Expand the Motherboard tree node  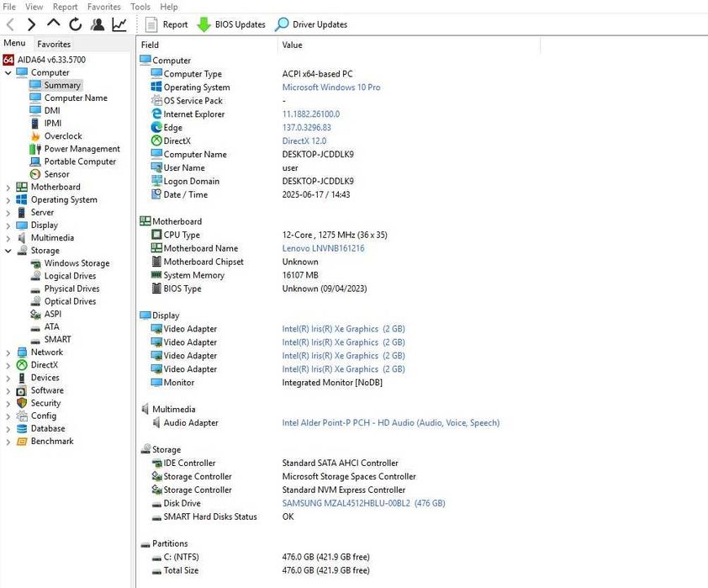pos(8,187)
